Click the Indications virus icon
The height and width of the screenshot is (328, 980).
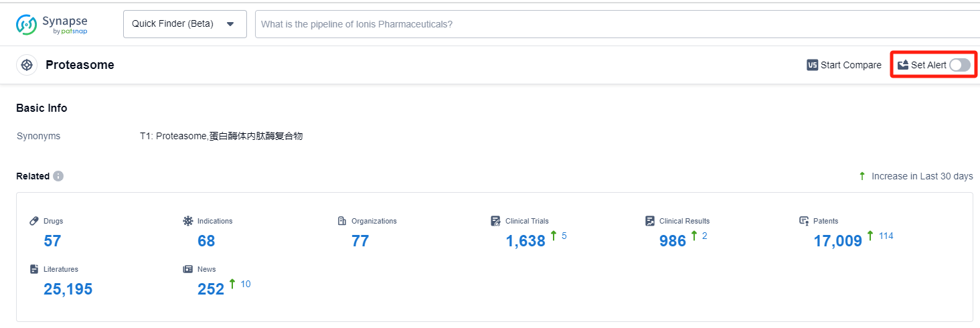click(188, 221)
